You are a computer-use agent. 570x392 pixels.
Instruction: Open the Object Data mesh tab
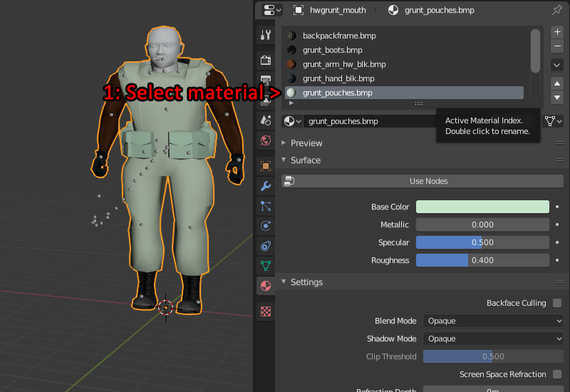tap(266, 266)
